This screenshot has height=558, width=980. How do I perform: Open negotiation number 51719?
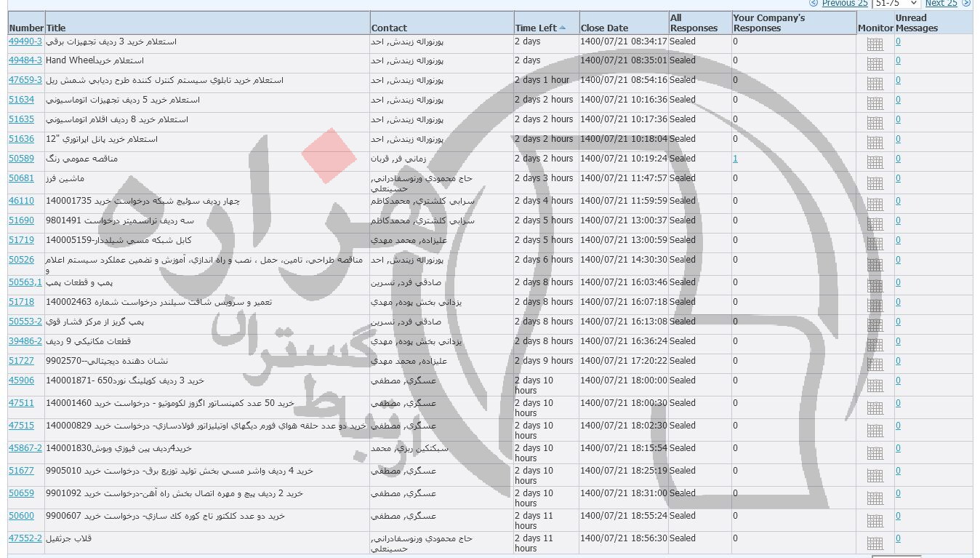[x=21, y=240]
